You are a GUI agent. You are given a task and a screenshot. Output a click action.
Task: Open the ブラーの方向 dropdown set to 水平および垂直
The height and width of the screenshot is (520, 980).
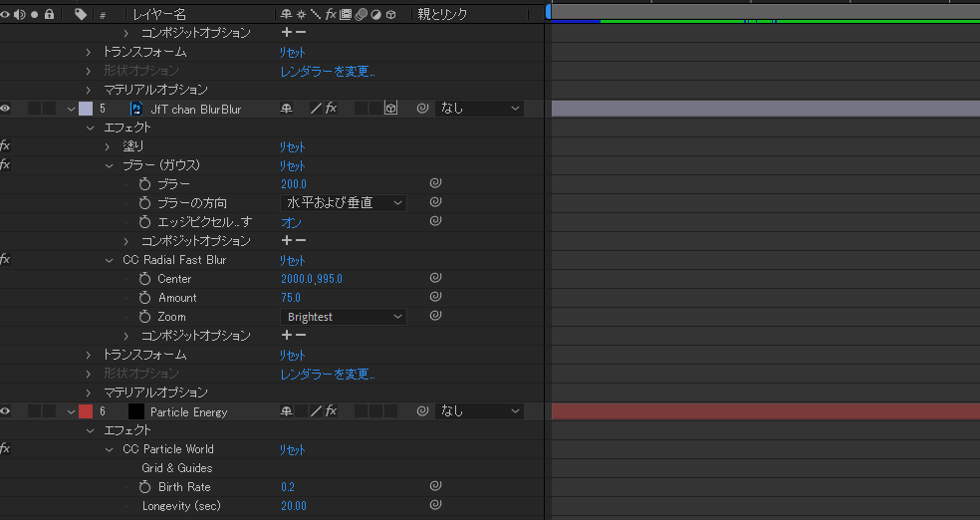pyautogui.click(x=344, y=203)
